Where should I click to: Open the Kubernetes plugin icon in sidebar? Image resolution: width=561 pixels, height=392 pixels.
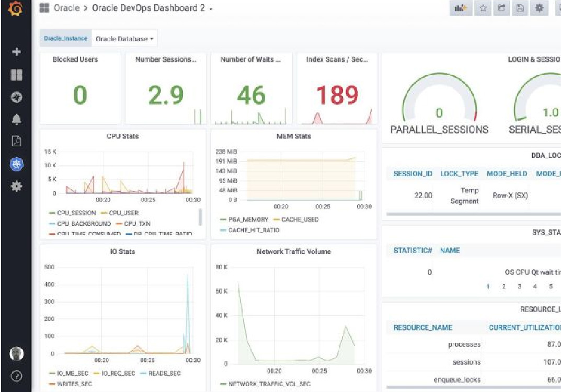pyautogui.click(x=16, y=164)
